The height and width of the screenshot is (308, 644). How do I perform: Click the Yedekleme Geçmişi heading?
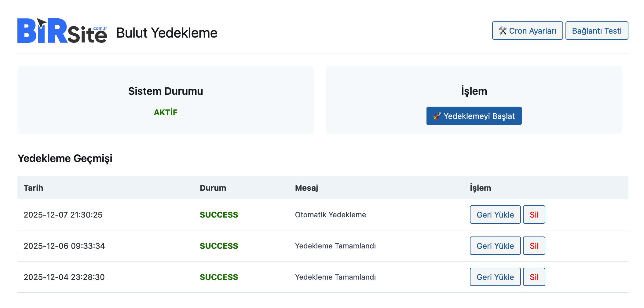point(65,158)
